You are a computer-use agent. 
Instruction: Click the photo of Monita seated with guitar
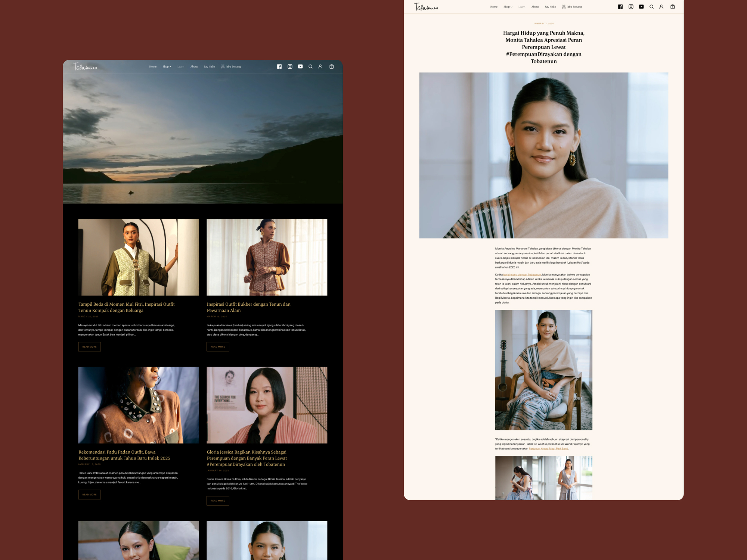pyautogui.click(x=544, y=370)
